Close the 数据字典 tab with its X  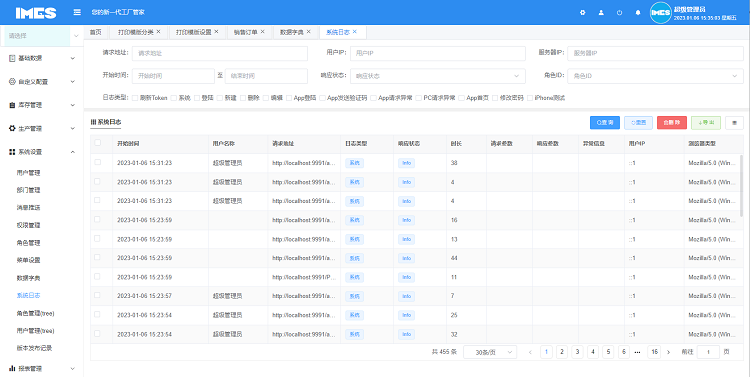(309, 32)
